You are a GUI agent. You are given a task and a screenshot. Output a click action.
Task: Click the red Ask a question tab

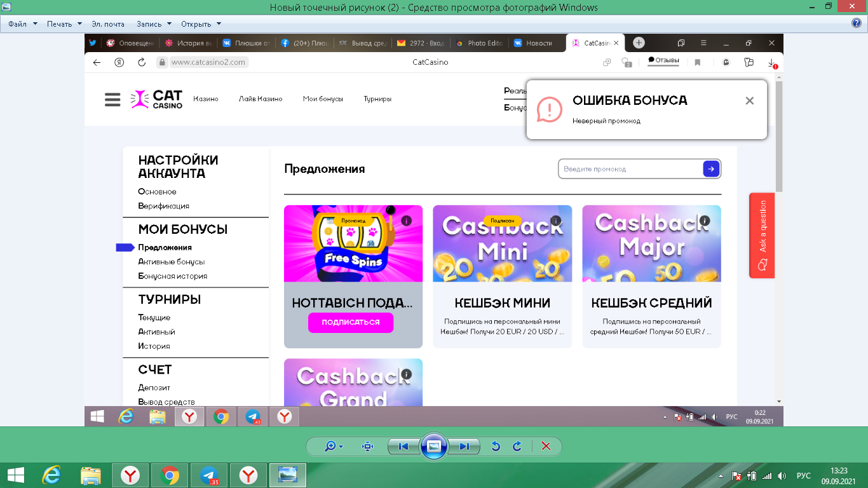pyautogui.click(x=762, y=236)
